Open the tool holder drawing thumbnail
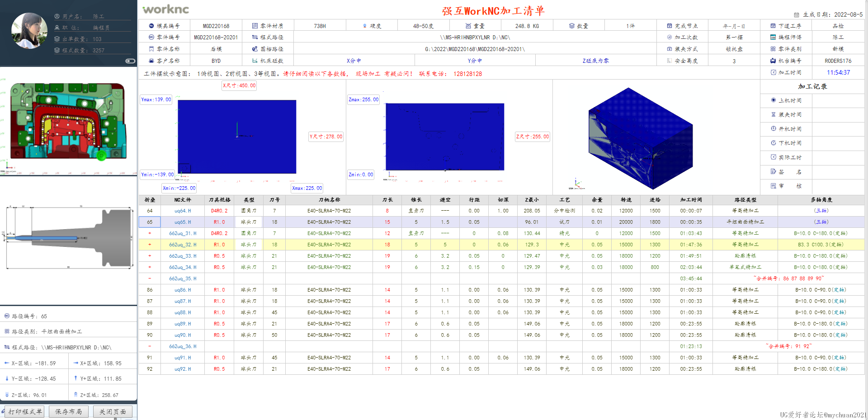This screenshot has width=868, height=420. point(69,238)
